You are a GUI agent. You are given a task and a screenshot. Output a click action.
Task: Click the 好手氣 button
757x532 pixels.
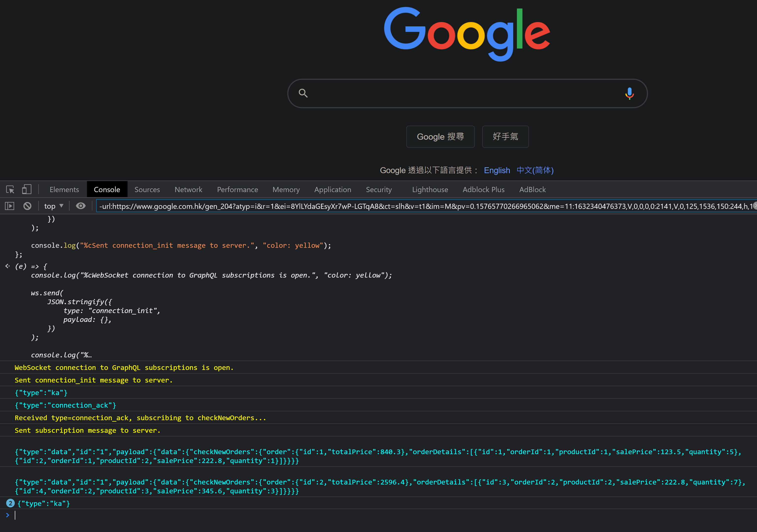click(x=505, y=136)
